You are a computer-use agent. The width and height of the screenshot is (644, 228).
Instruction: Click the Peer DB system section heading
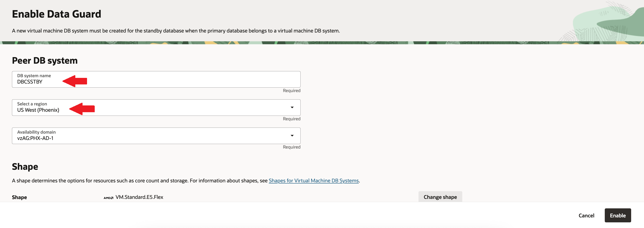click(45, 60)
